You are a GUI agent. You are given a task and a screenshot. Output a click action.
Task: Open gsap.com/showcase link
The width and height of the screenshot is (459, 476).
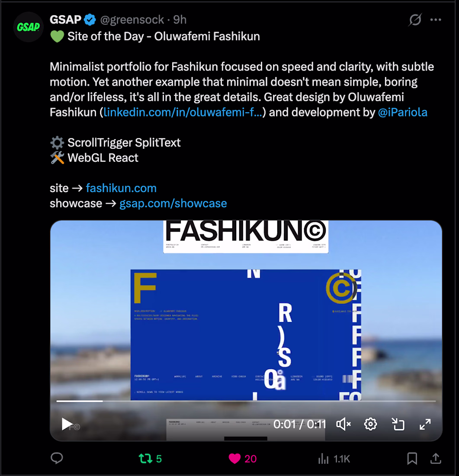(173, 203)
